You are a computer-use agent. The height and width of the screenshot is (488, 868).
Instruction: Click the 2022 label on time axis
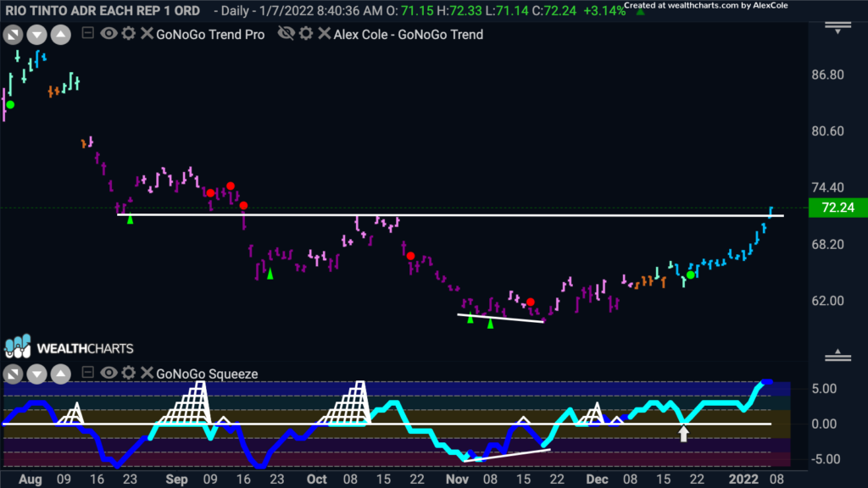click(x=743, y=480)
